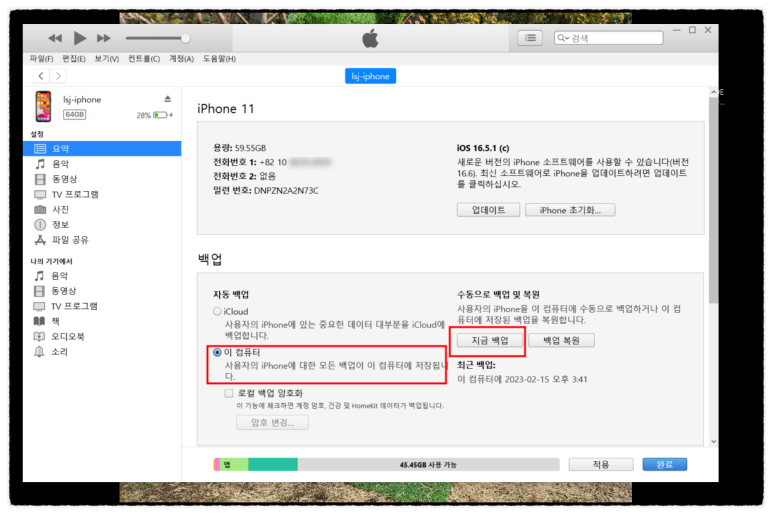Enable the 로컬 백업 암호화 checkbox
The image size is (773, 515).
229,393
